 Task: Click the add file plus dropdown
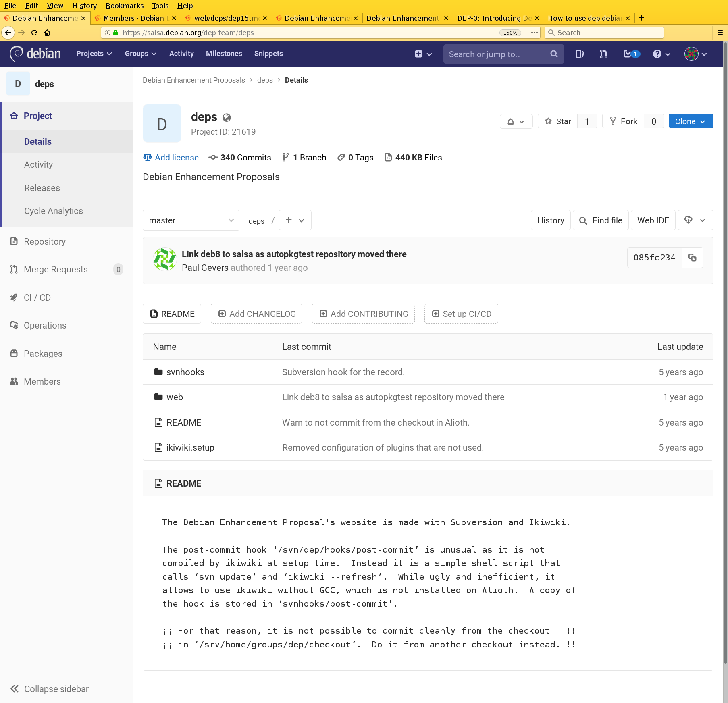coord(295,220)
